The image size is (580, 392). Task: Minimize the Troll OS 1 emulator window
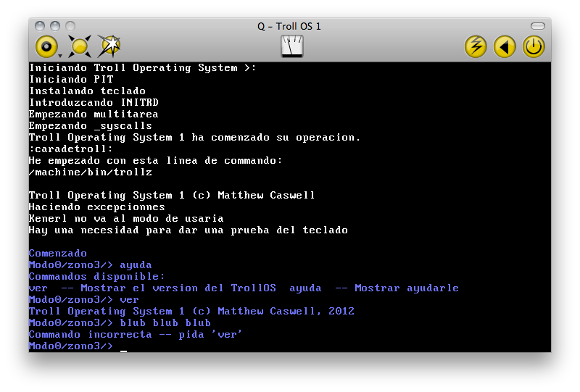click(55, 26)
